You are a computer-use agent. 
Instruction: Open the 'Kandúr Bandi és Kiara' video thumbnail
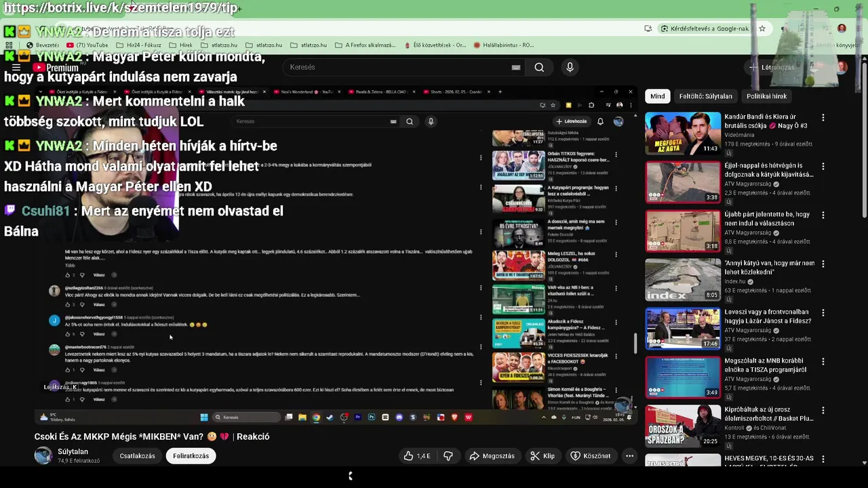click(682, 134)
